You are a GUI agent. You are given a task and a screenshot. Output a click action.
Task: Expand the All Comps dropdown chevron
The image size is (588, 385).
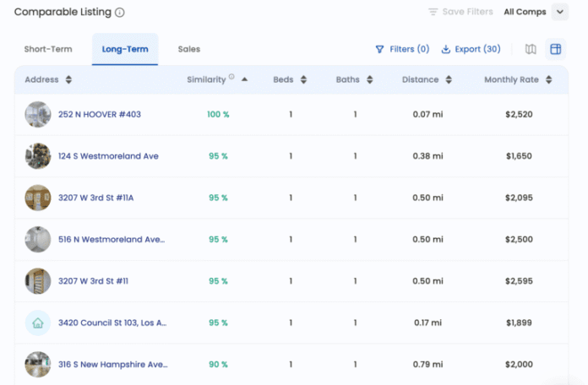click(558, 12)
